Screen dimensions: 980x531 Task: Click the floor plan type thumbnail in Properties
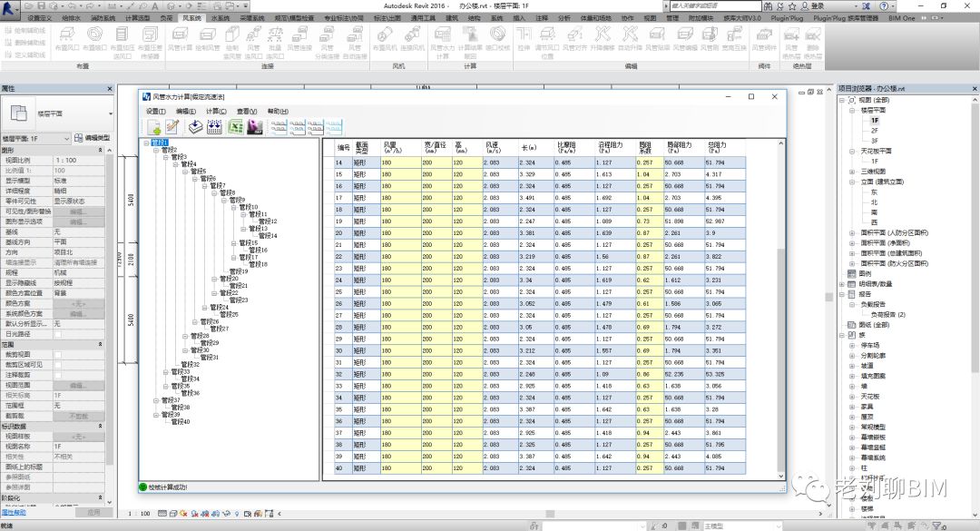(x=19, y=113)
